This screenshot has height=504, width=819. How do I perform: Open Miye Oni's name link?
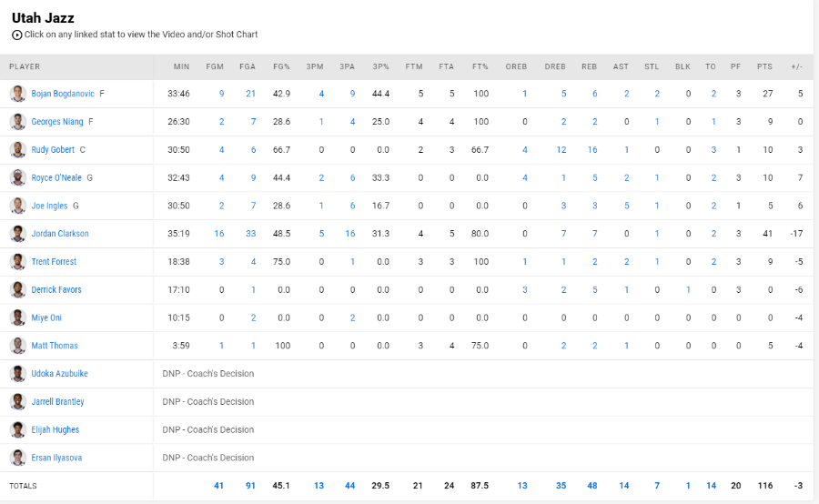[46, 318]
